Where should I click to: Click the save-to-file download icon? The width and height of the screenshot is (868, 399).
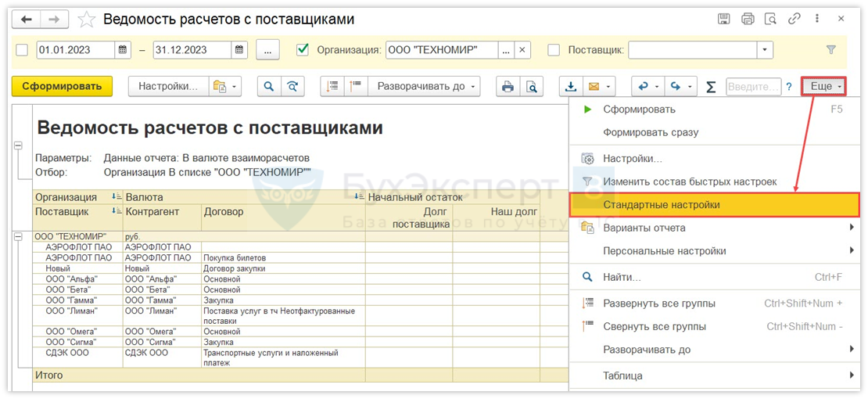(x=571, y=87)
